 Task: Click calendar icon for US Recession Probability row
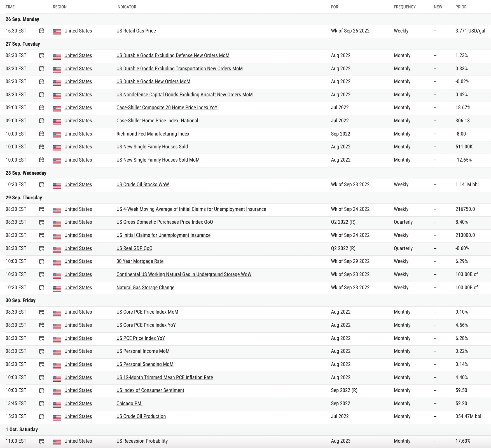[42, 441]
